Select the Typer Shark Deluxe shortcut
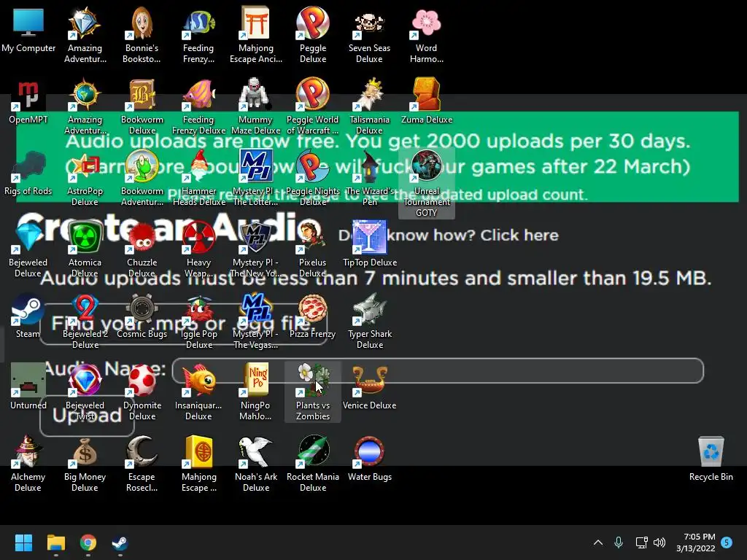This screenshot has height=560, width=747. click(x=370, y=322)
